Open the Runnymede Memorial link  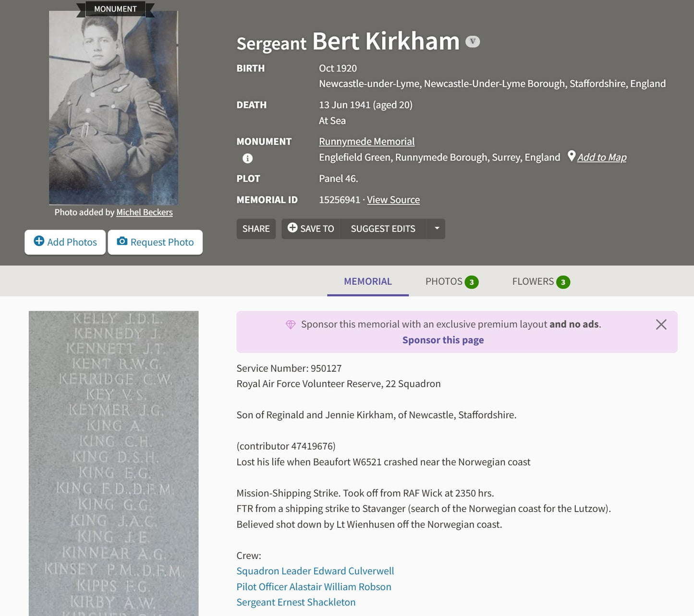click(366, 142)
